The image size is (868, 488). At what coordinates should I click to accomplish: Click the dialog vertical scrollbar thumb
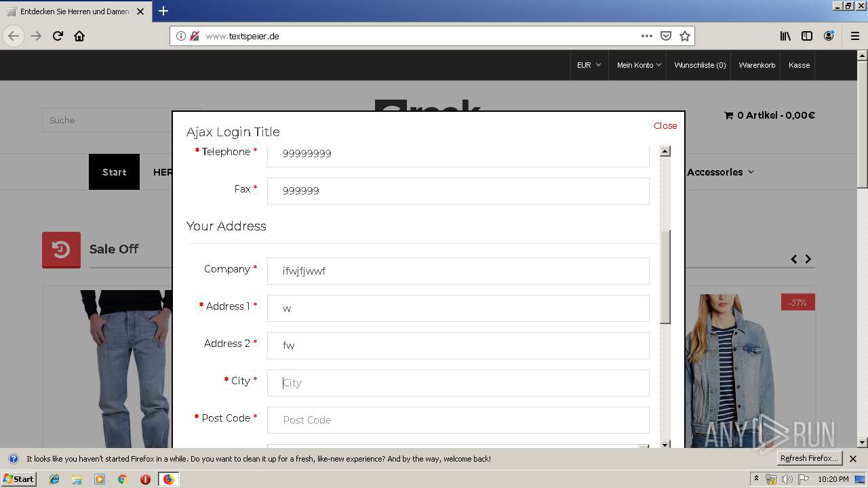665,277
